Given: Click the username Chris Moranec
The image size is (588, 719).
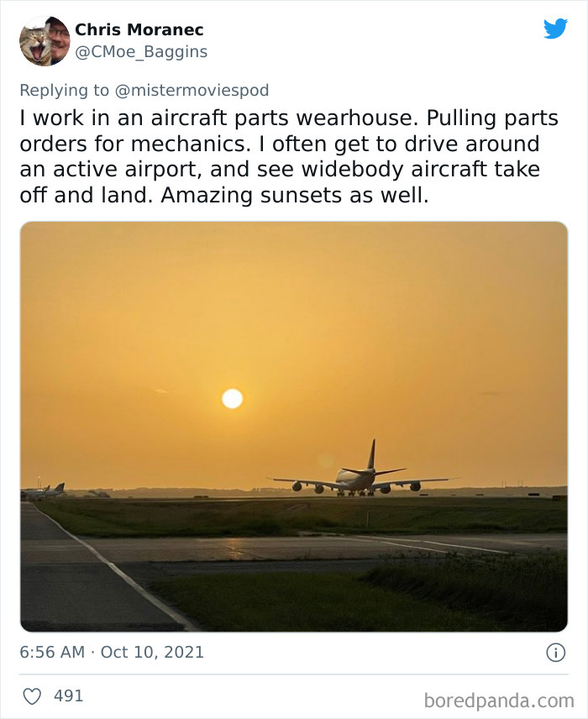Looking at the screenshot, I should pyautogui.click(x=140, y=29).
